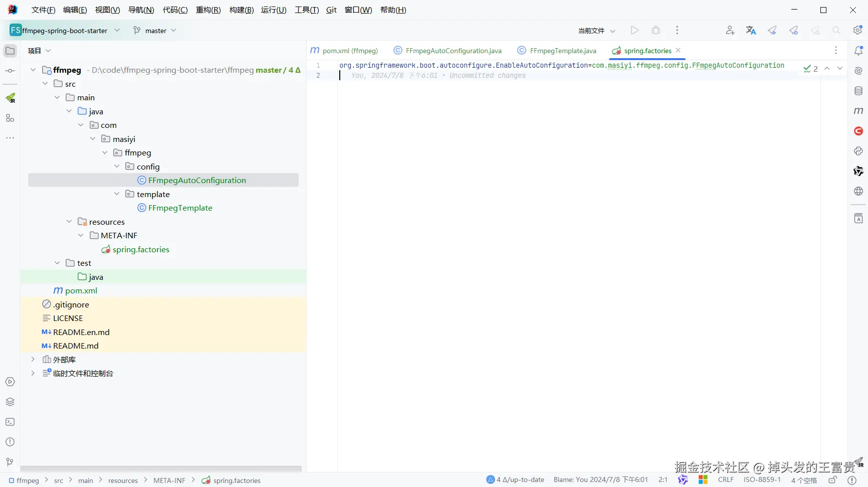Debug with JRebel rocket-and-bug icon

(x=793, y=31)
